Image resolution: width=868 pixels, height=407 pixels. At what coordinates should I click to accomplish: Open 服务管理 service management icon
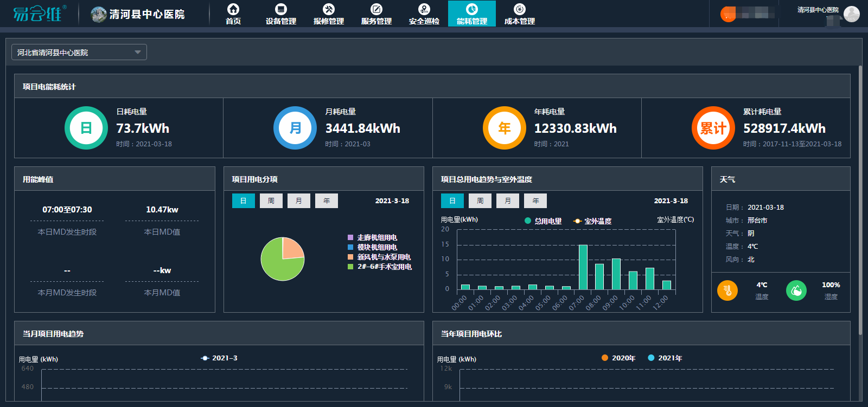point(376,10)
